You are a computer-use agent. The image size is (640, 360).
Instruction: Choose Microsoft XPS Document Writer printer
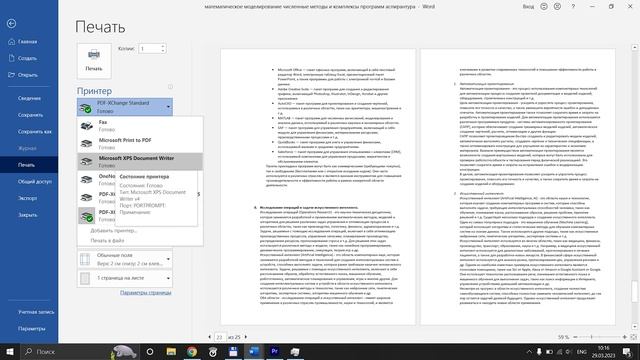tap(140, 162)
